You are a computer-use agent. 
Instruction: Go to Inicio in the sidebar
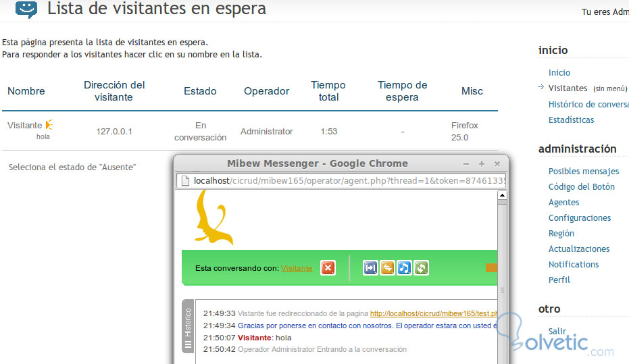tap(559, 72)
